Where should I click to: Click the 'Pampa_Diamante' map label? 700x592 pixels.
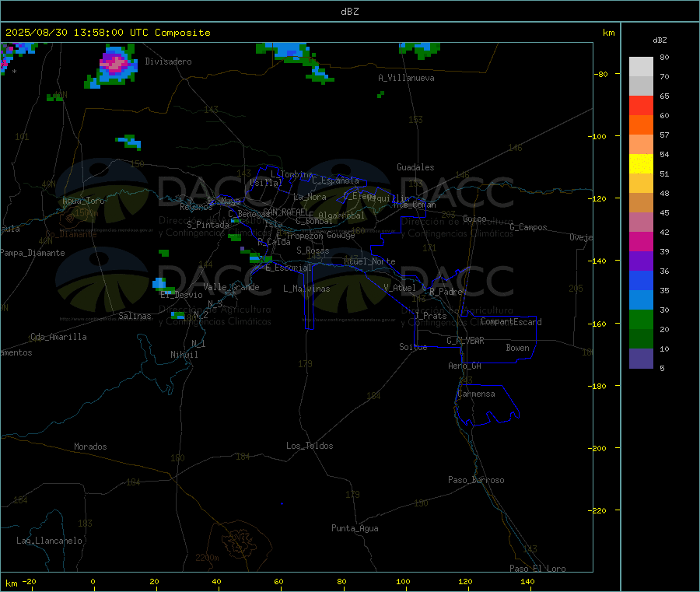click(33, 253)
